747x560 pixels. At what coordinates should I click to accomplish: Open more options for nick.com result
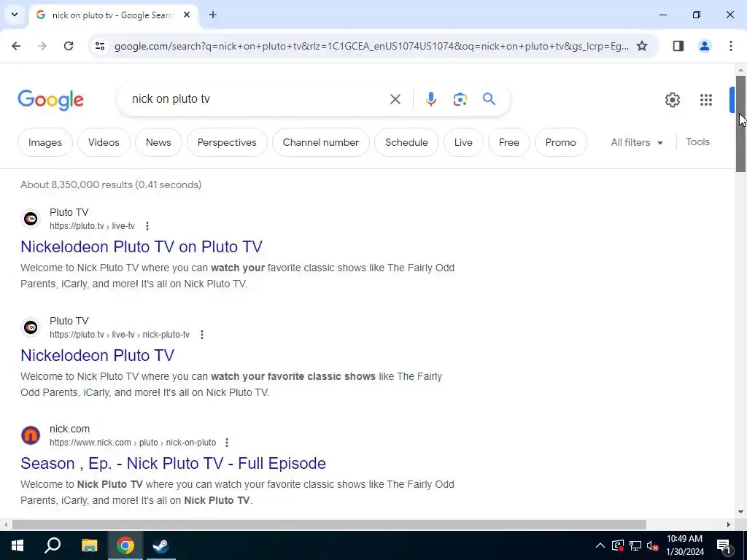[x=227, y=443]
